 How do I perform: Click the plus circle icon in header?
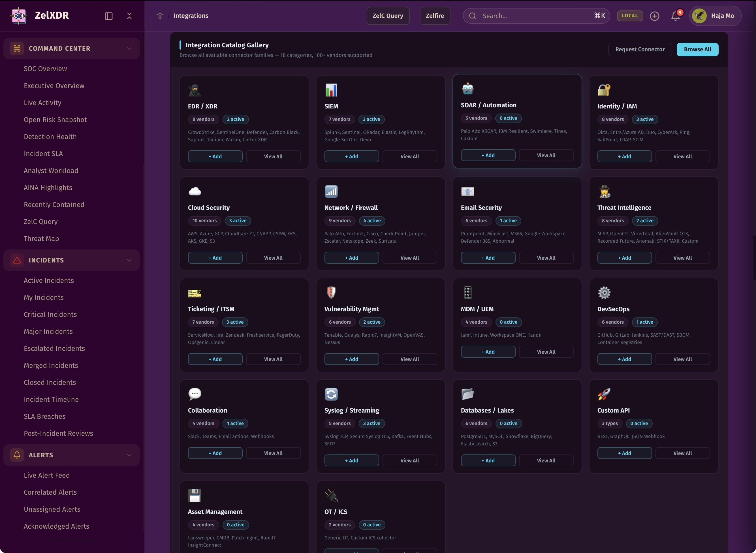pos(654,16)
